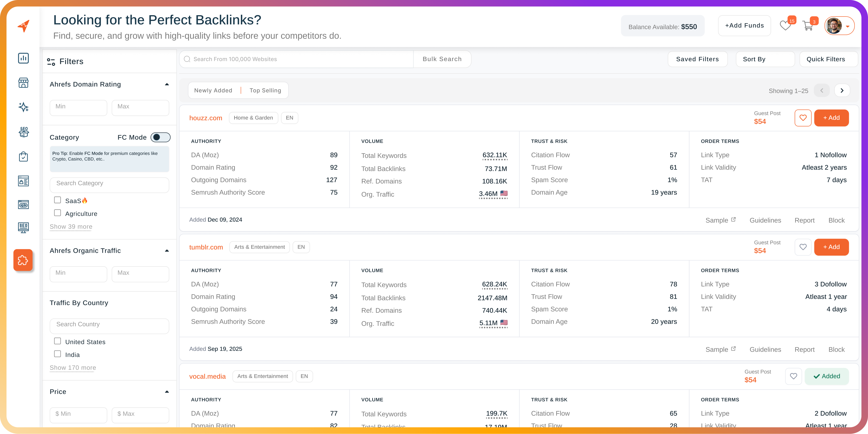This screenshot has width=868, height=434.
Task: Click the orange puzzle piece extension icon
Action: (23, 260)
